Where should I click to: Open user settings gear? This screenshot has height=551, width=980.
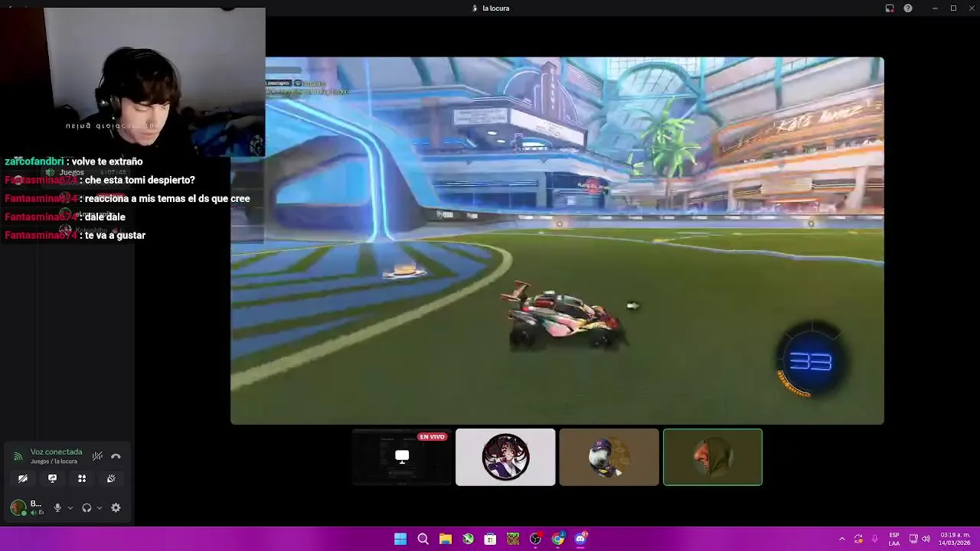pyautogui.click(x=116, y=507)
